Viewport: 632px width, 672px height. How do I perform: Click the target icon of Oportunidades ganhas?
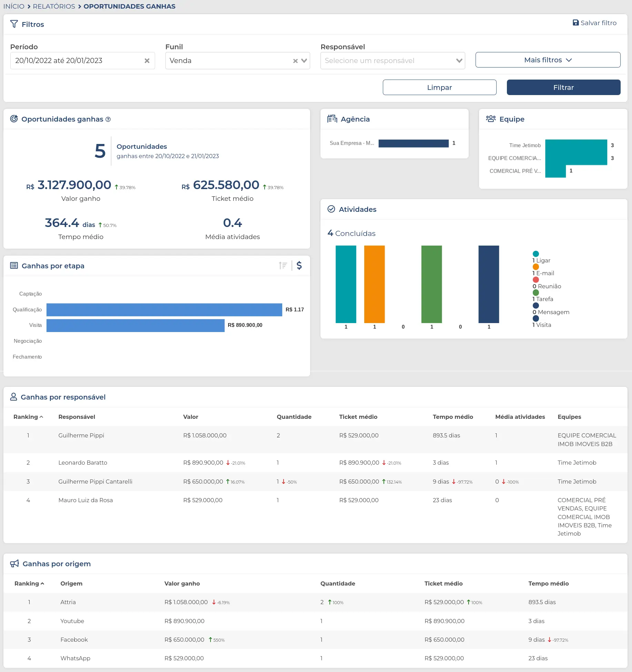coord(14,119)
